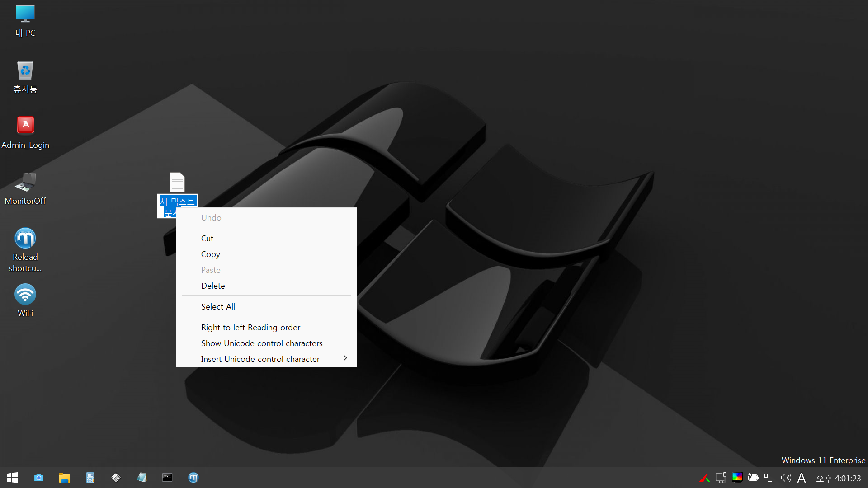The width and height of the screenshot is (868, 488).
Task: Click Delete in the context menu
Action: point(213,286)
